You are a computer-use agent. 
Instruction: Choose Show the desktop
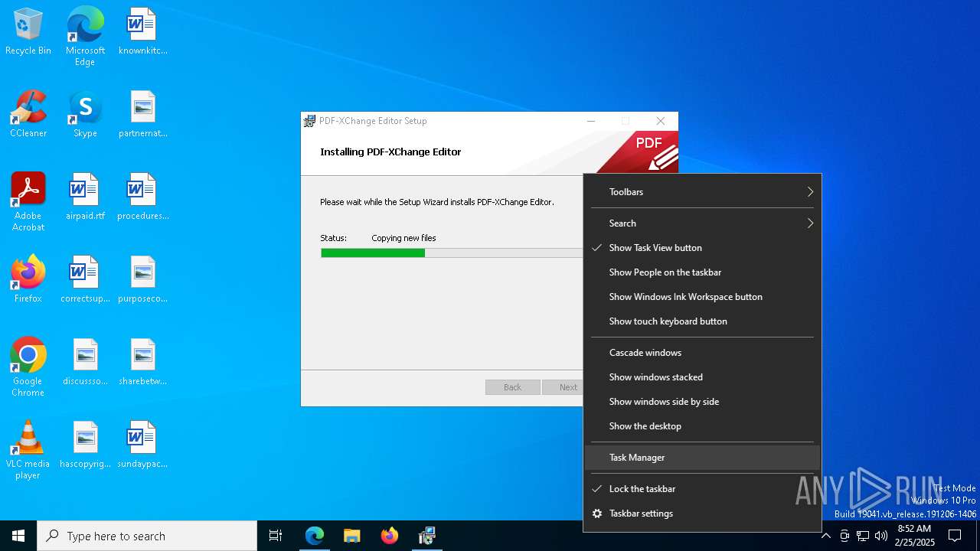pyautogui.click(x=702, y=426)
